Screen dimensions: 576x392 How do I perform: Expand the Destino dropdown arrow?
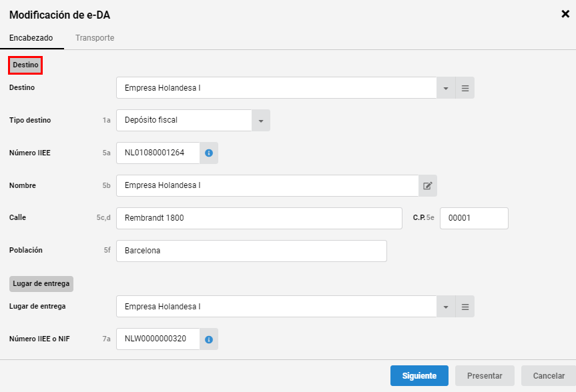tap(446, 88)
